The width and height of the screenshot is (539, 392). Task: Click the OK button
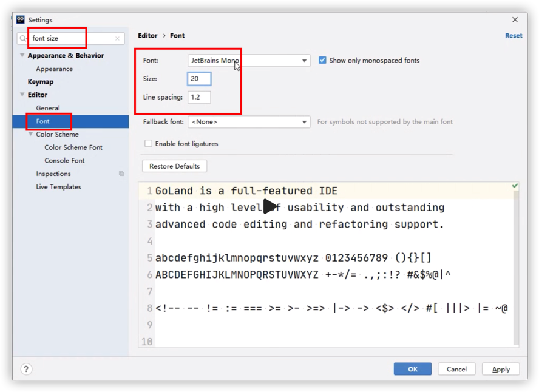coord(413,369)
